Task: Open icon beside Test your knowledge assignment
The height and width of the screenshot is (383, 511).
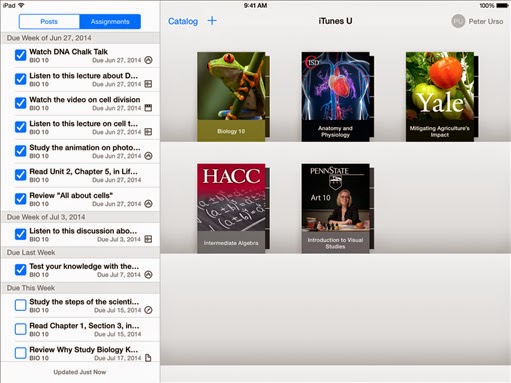Action: click(x=148, y=275)
